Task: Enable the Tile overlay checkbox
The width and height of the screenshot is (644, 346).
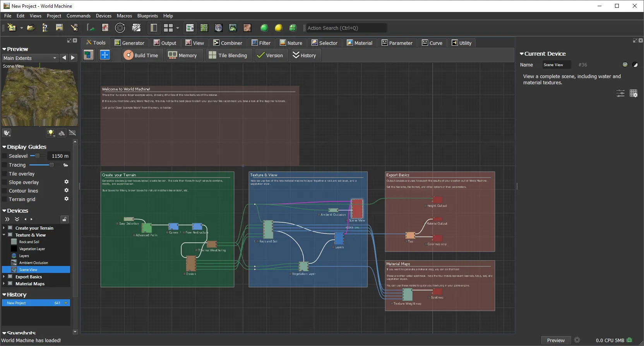Action: (x=5, y=174)
